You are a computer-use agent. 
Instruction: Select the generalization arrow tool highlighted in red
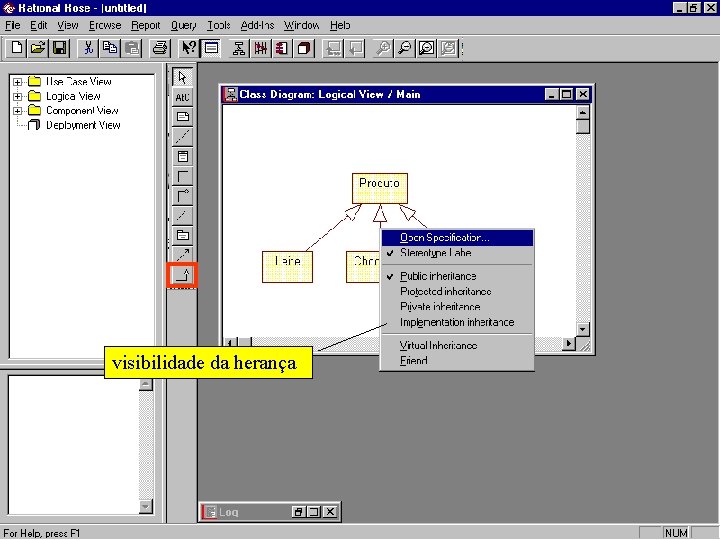[x=182, y=275]
